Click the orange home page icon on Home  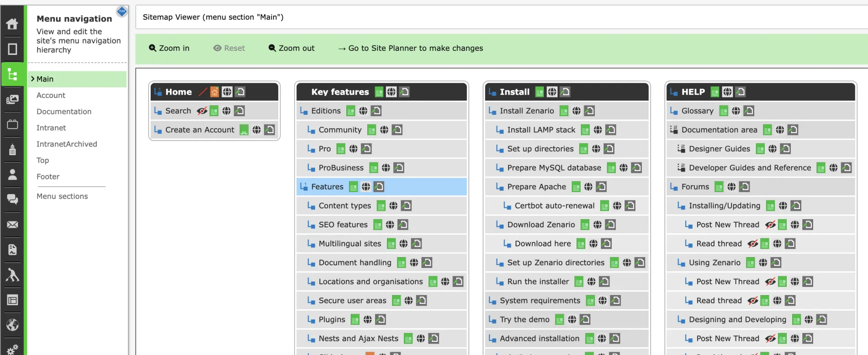click(x=214, y=92)
